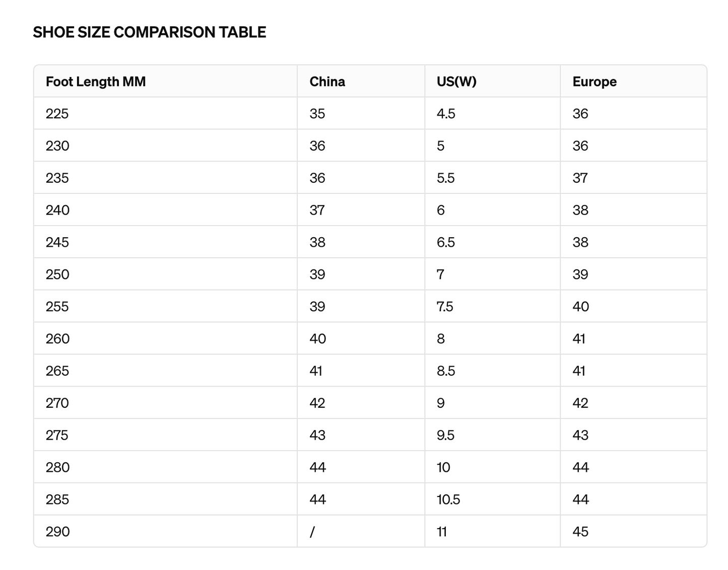728x570 pixels.
Task: Click the slash China cell in last row
Action: tap(361, 532)
